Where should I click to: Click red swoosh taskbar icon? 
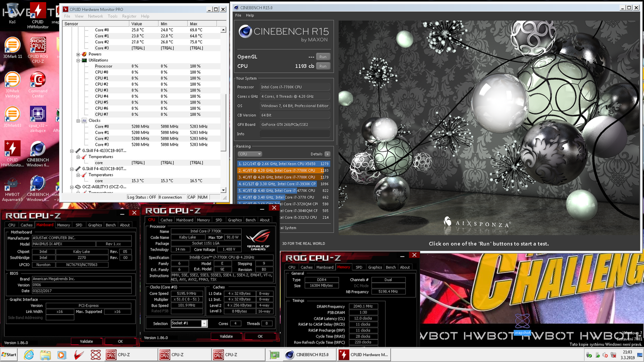pyautogui.click(x=79, y=355)
